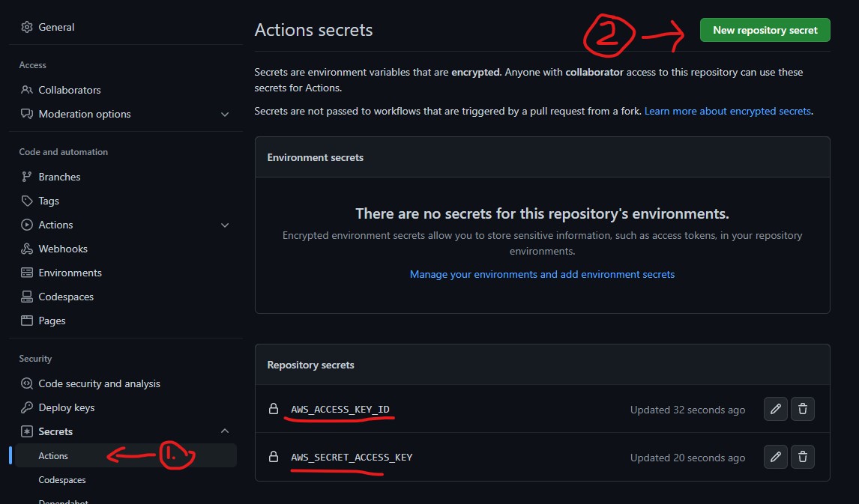This screenshot has width=859, height=504.
Task: Collapse the Secrets section chevron
Action: coord(225,431)
